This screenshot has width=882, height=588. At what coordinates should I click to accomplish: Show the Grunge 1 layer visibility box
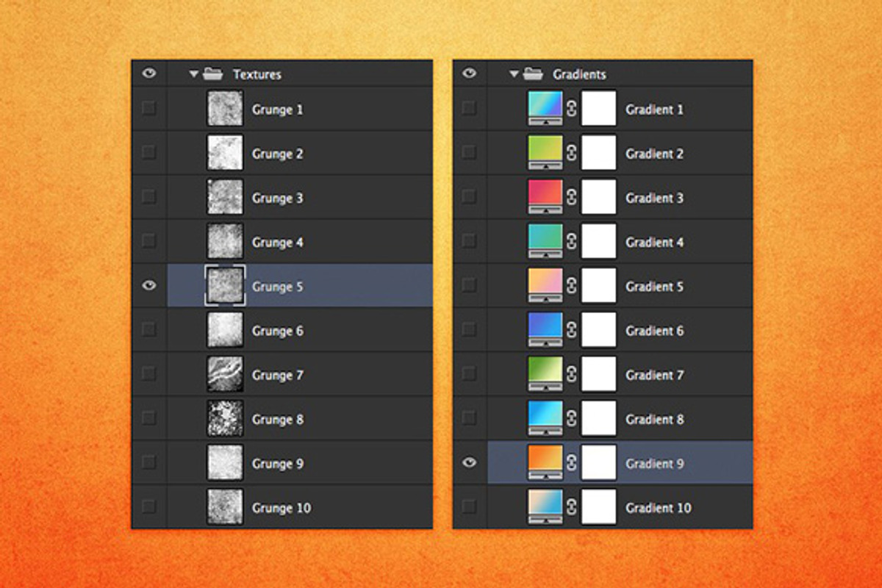[x=149, y=109]
